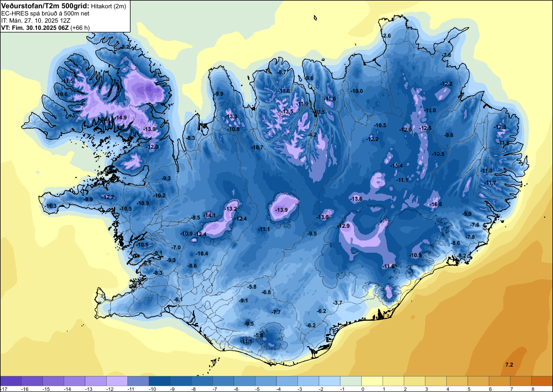Click the -6.8 temperature label

click(267, 292)
